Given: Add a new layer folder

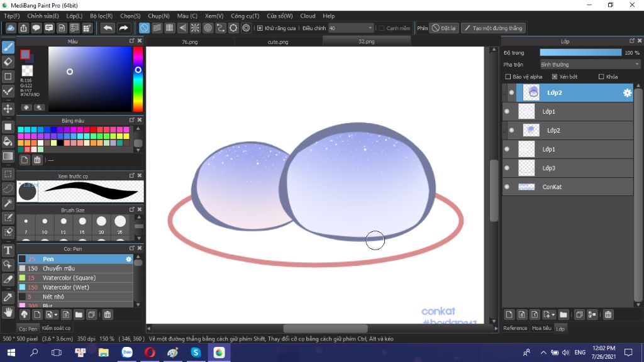Looking at the screenshot, I should (563, 314).
